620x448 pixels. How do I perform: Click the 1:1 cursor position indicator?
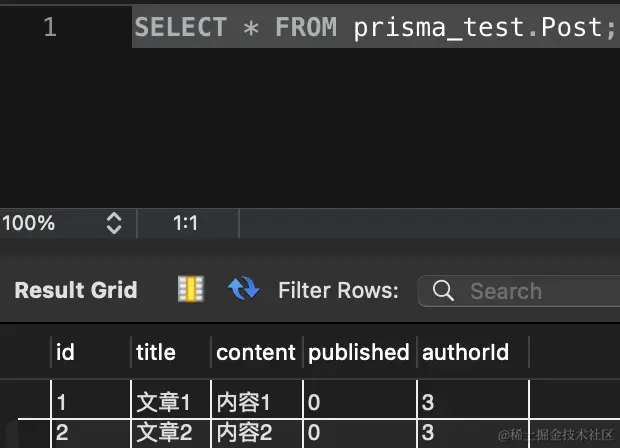pos(185,223)
